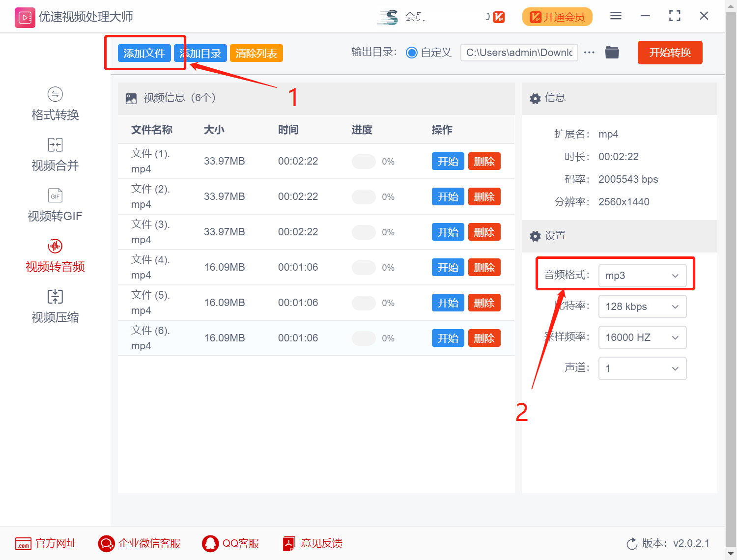Open the 128 kbps bitrate dropdown
The width and height of the screenshot is (737, 560).
coord(642,307)
